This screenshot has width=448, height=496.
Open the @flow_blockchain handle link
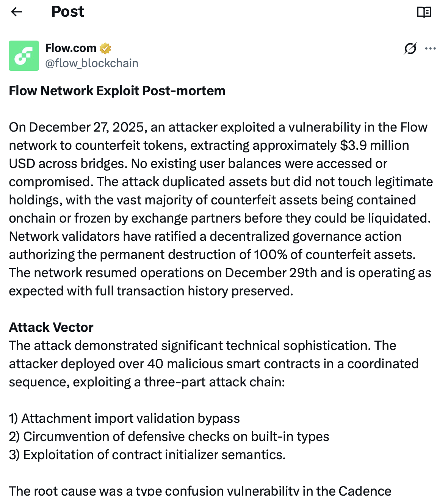click(92, 63)
